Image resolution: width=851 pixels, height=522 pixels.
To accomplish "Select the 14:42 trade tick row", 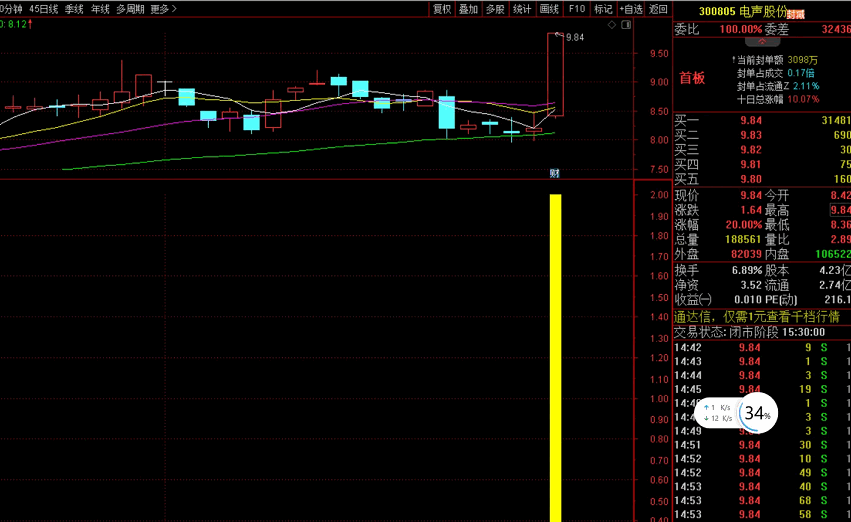I will pyautogui.click(x=762, y=348).
